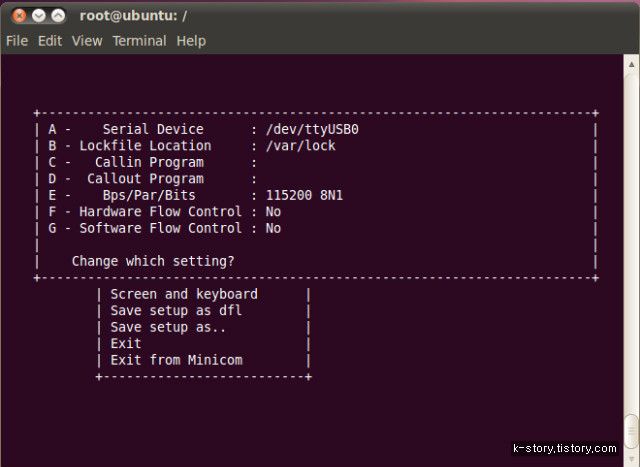
Task: Maximize the terminal window
Action: click(58, 16)
